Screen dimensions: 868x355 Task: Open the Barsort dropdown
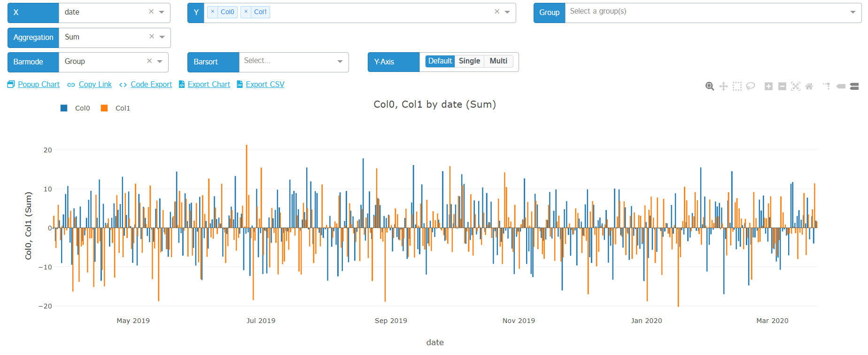tap(340, 62)
